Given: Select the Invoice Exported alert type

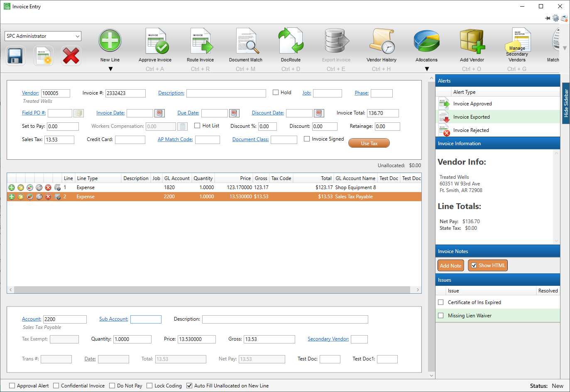Looking at the screenshot, I should [x=498, y=117].
